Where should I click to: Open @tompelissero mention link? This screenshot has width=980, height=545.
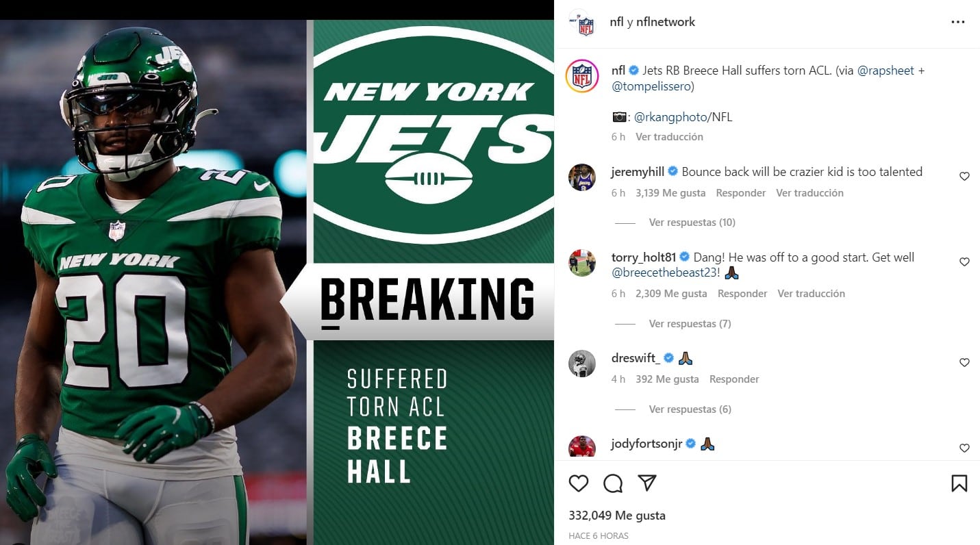[653, 86]
